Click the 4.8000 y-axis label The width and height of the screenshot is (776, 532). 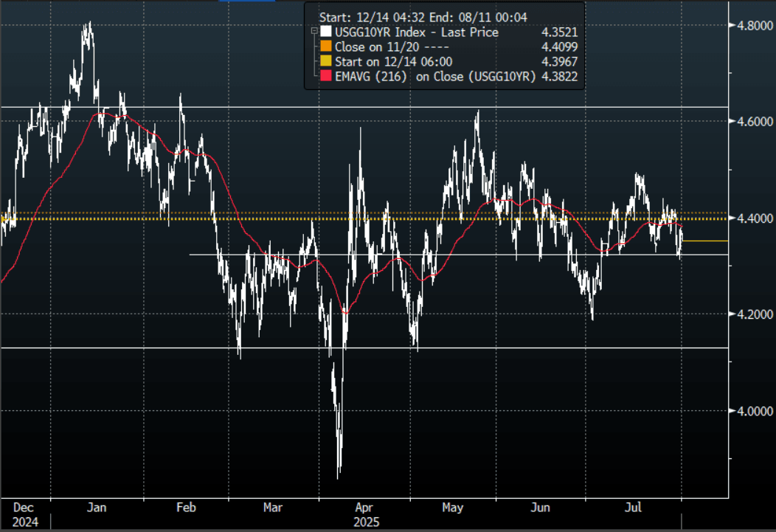[x=751, y=26]
